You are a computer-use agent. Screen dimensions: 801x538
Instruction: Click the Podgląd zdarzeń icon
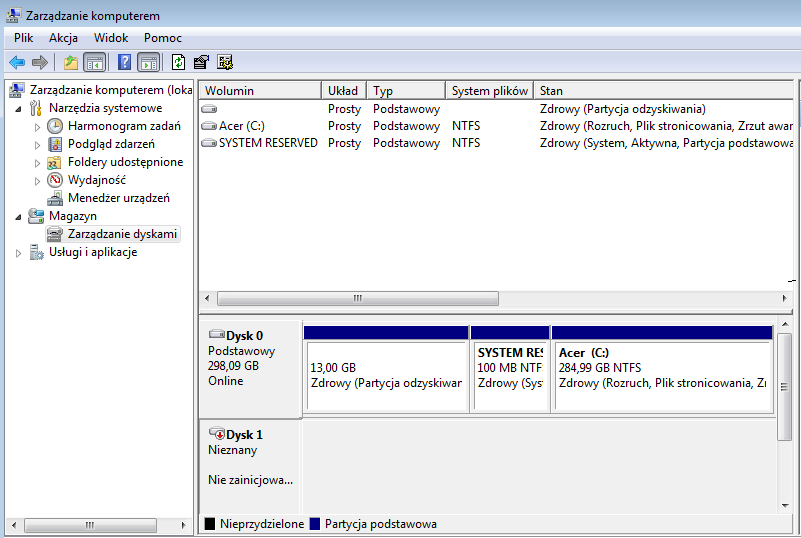(x=55, y=144)
